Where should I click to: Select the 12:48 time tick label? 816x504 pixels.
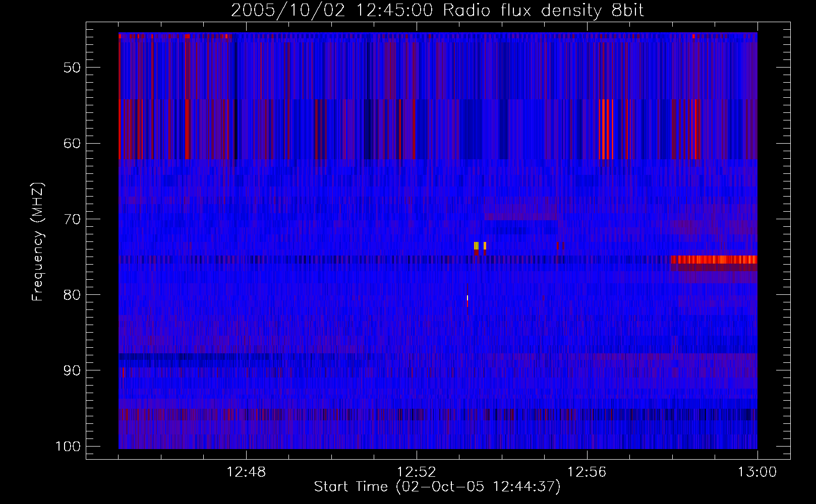click(x=246, y=472)
